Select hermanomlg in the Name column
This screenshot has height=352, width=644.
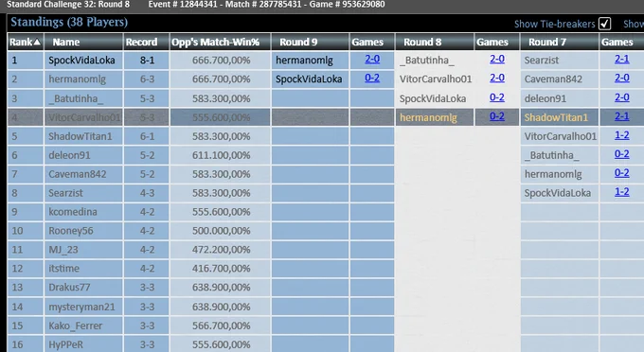click(x=78, y=79)
